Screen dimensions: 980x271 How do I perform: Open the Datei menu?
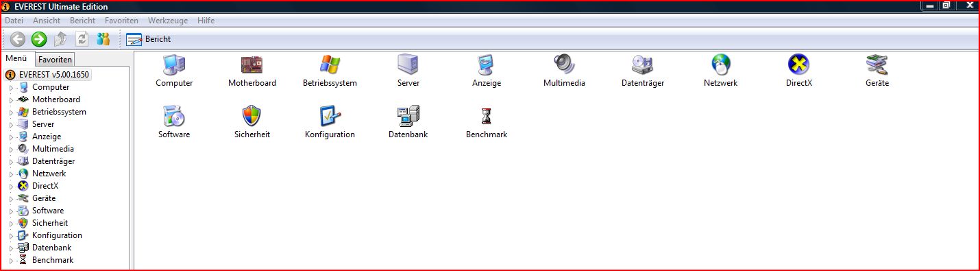14,21
